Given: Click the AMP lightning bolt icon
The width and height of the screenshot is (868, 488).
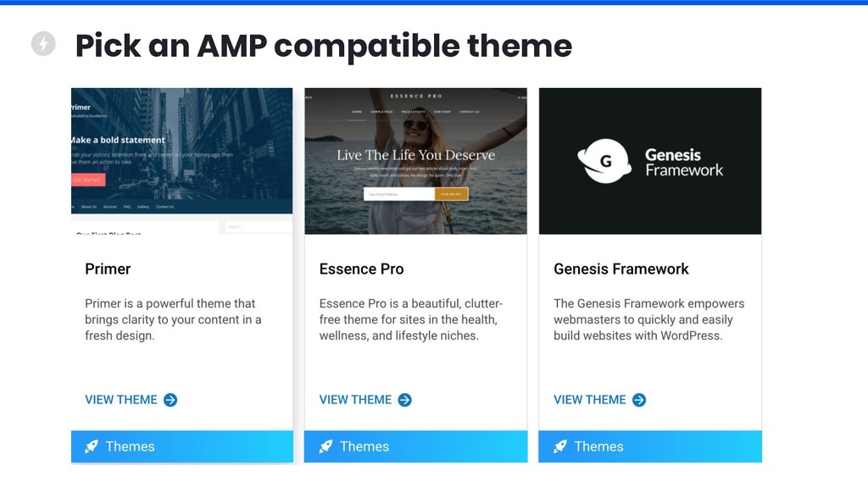Looking at the screenshot, I should coord(43,44).
